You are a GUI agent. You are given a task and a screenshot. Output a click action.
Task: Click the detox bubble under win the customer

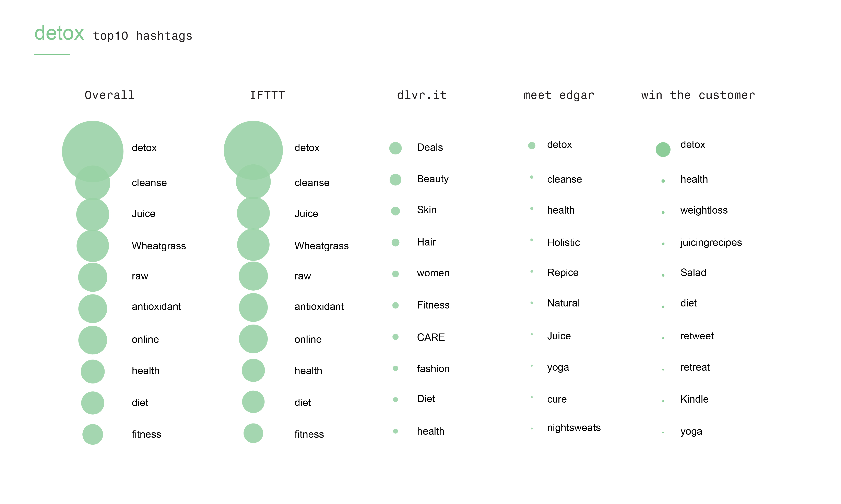pyautogui.click(x=663, y=149)
